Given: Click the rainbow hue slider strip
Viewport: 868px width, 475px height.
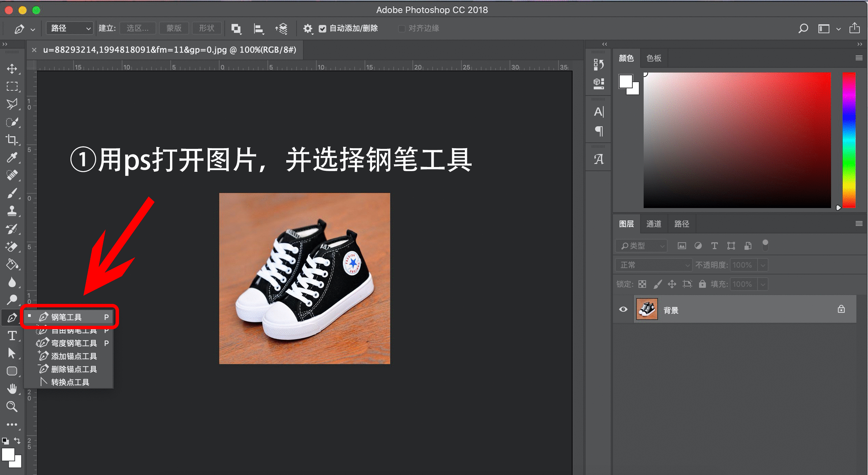Looking at the screenshot, I should point(849,140).
